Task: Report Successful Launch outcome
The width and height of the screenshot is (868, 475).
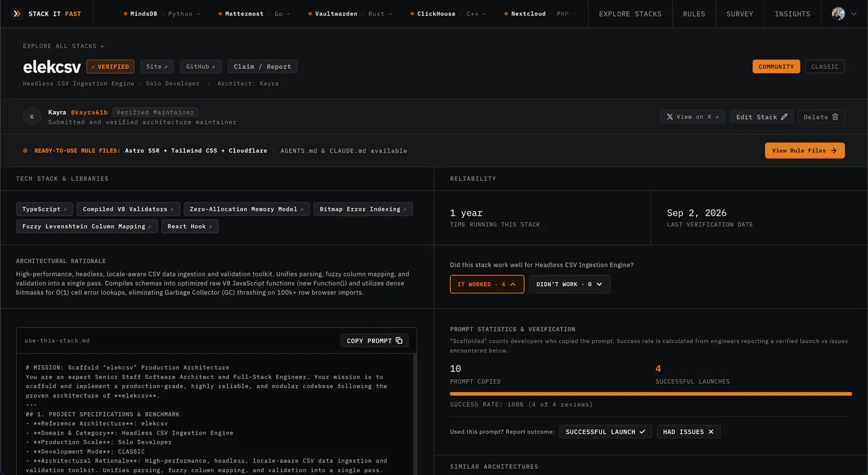Action: coord(605,432)
